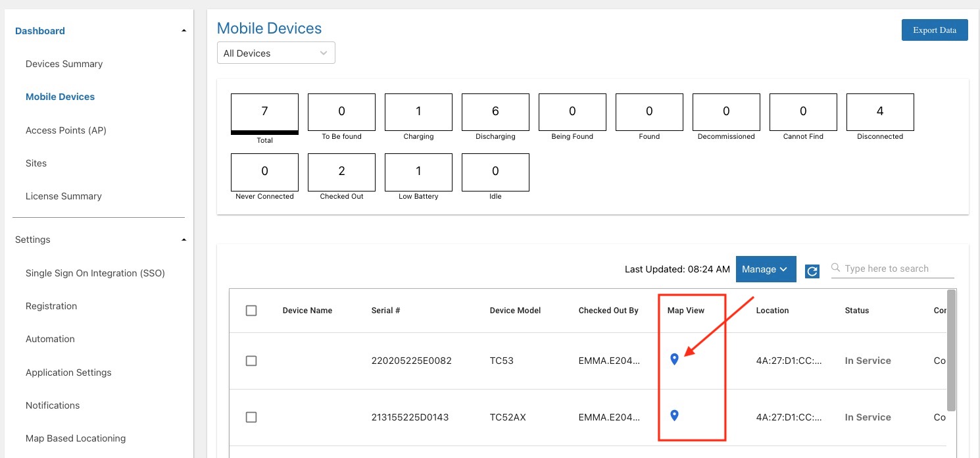Collapse the Settings section

pyautogui.click(x=184, y=240)
